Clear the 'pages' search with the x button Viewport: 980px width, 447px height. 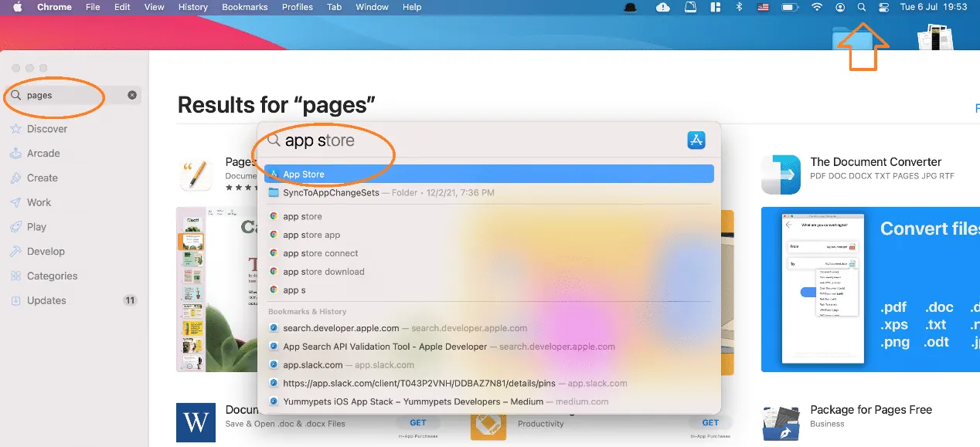coord(132,95)
